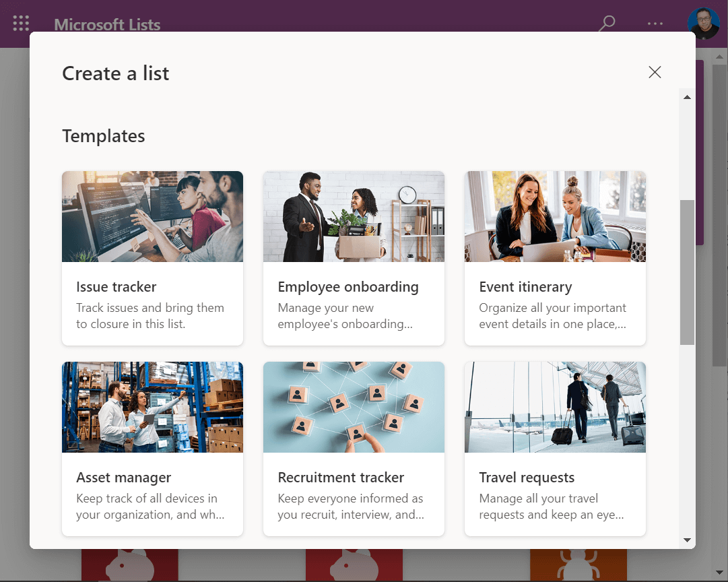
Task: Open Microsoft Lists home via the title
Action: point(107,24)
